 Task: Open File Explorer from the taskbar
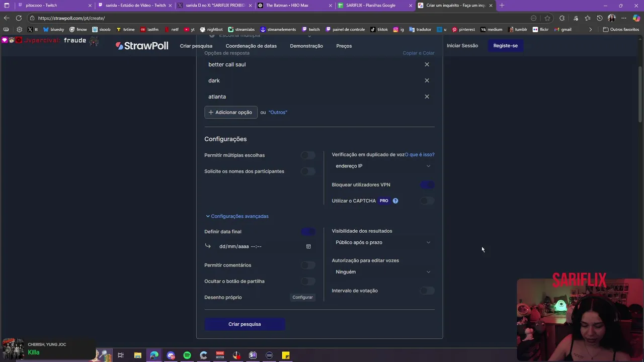click(x=137, y=355)
